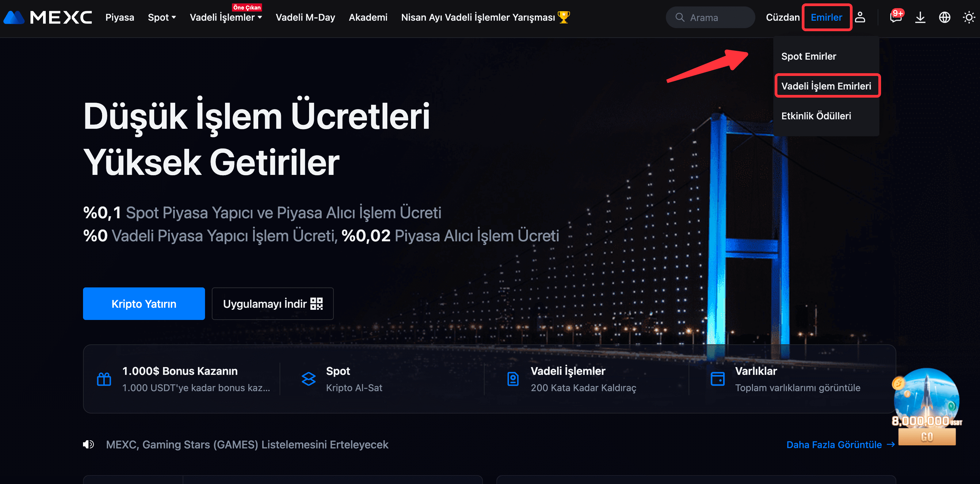Open language globe icon
Image resolution: width=980 pixels, height=484 pixels.
(944, 18)
